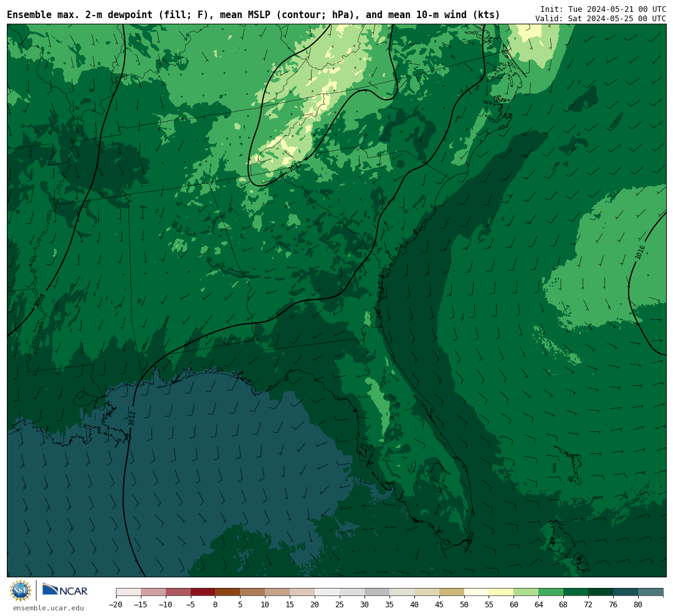The image size is (673, 616).
Task: Click the 25 colorbar tick label
Action: (x=340, y=604)
